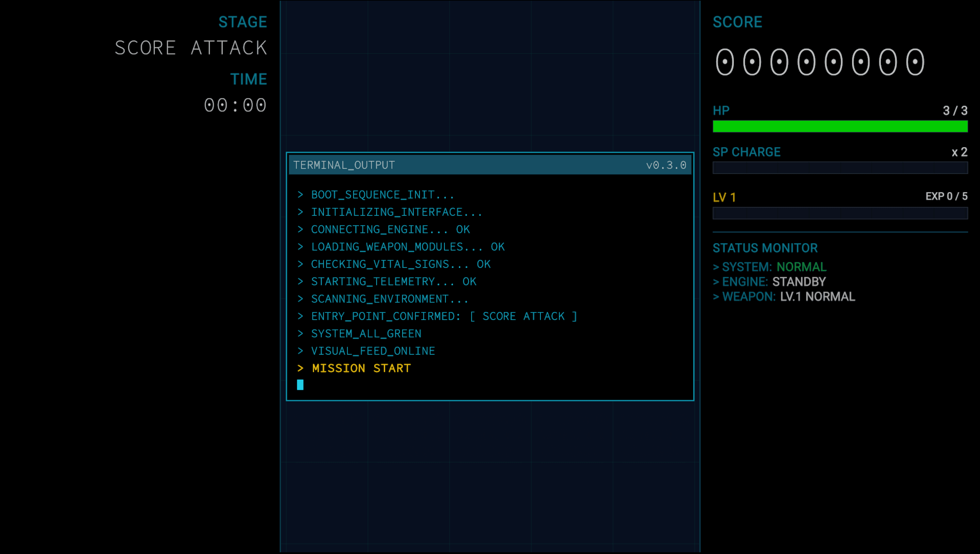This screenshot has width=980, height=554.
Task: Click the v0.3.0 version label
Action: 666,165
